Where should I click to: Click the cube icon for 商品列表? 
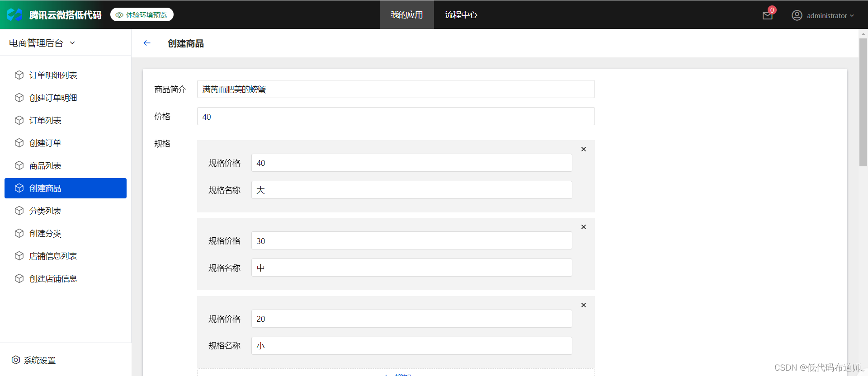pos(19,165)
